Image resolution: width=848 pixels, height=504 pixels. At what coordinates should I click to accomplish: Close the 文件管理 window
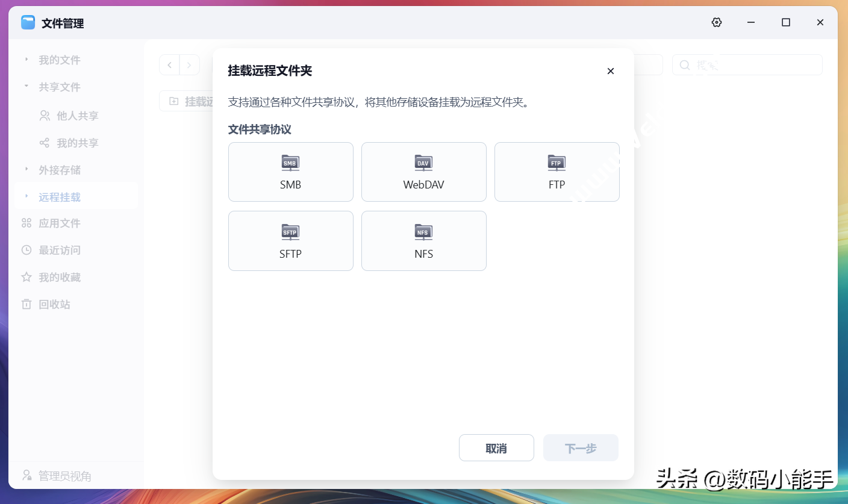coord(820,22)
